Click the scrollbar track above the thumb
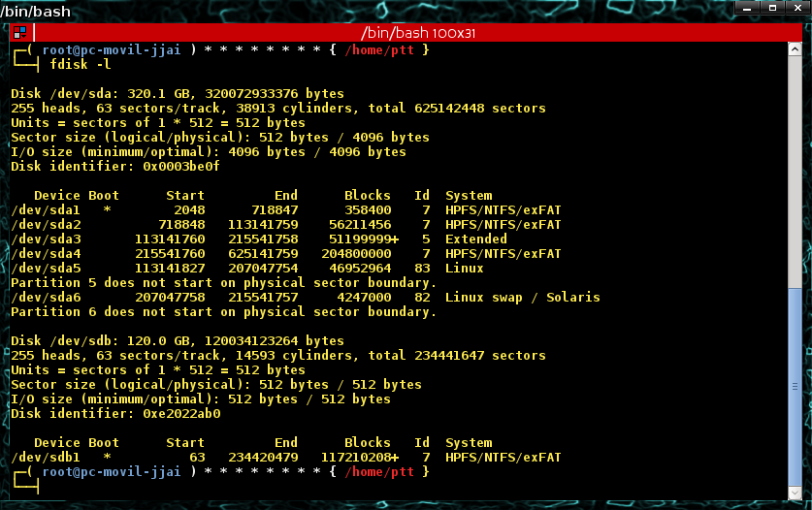 point(795,165)
